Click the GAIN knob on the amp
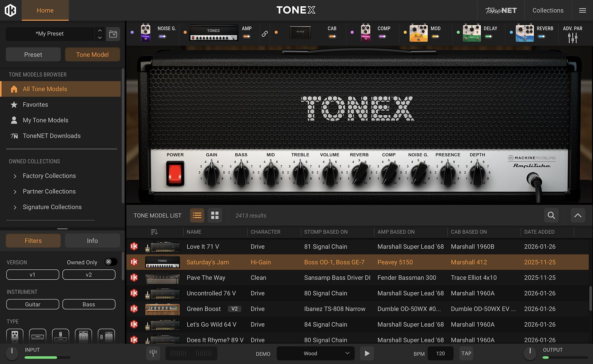 [212, 172]
